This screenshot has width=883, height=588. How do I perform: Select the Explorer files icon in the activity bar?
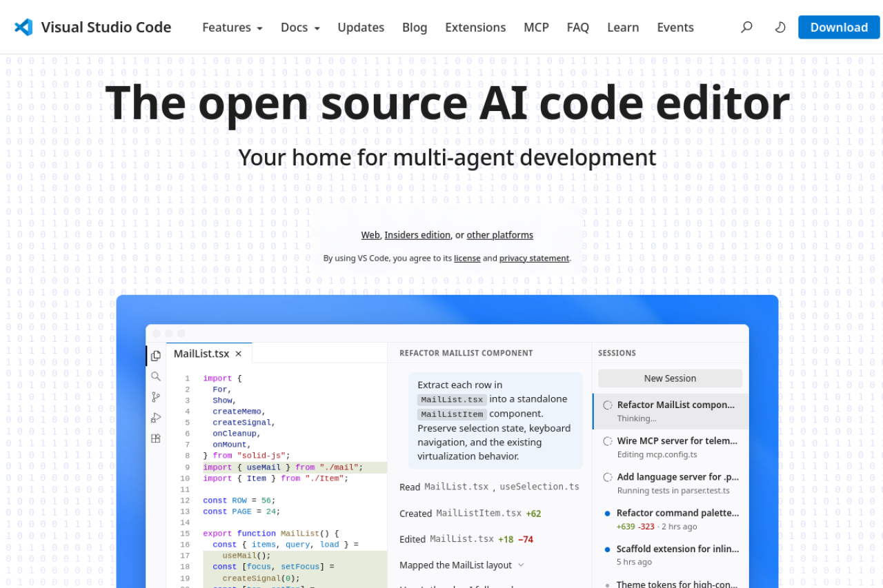(x=156, y=356)
